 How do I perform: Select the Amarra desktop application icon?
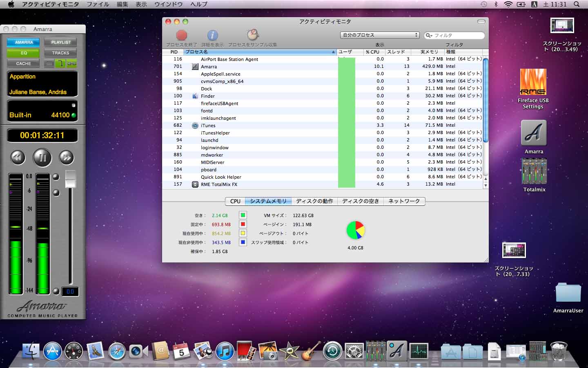point(534,137)
